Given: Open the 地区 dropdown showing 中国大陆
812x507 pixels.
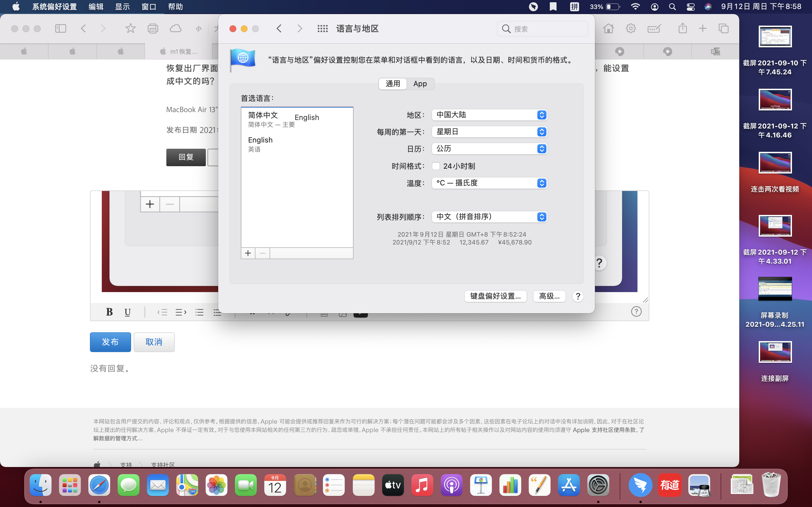Looking at the screenshot, I should 489,115.
